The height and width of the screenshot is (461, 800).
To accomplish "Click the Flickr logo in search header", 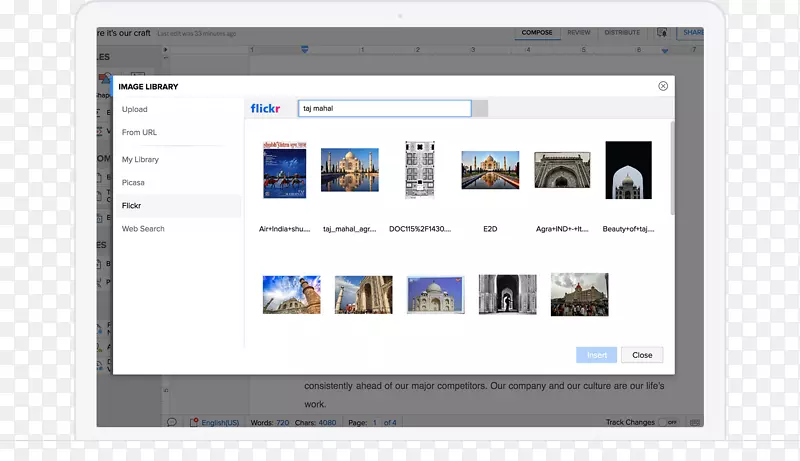I will click(266, 108).
